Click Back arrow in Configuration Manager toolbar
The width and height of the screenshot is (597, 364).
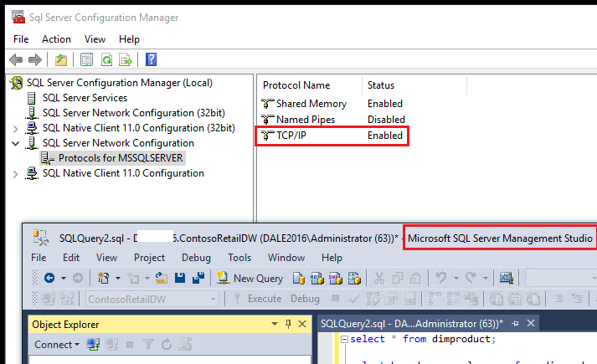click(x=16, y=59)
